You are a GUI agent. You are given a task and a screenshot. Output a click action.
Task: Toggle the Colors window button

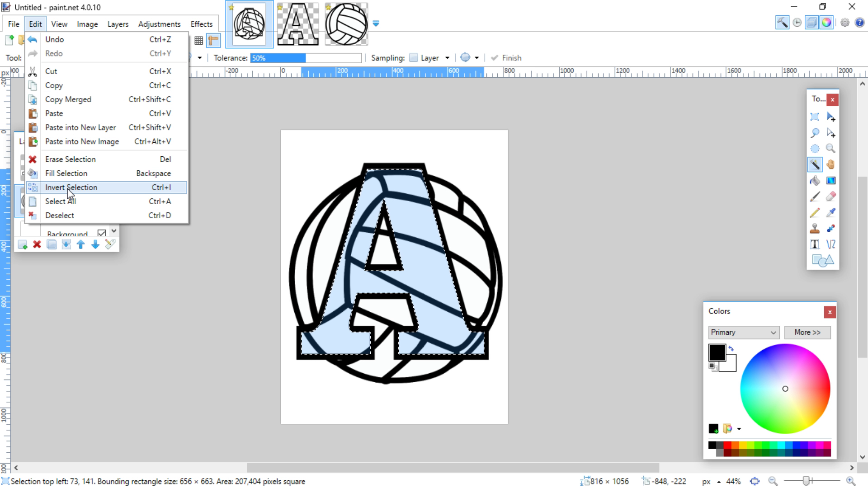(826, 23)
